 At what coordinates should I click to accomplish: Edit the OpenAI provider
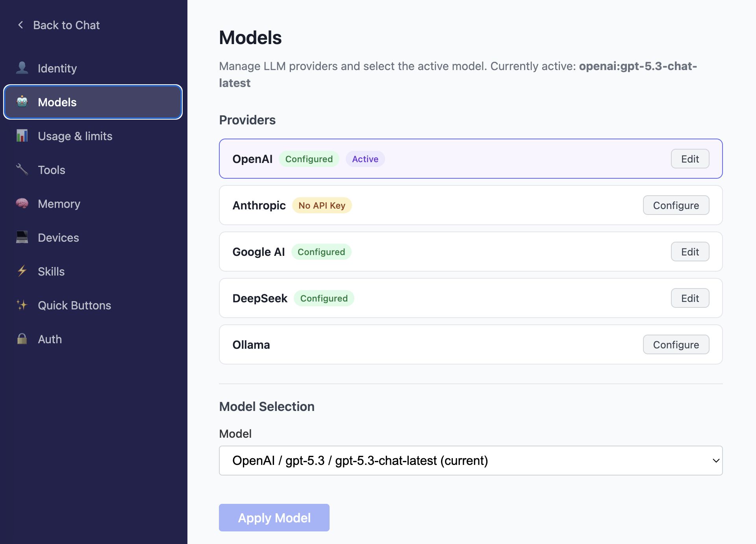tap(690, 159)
